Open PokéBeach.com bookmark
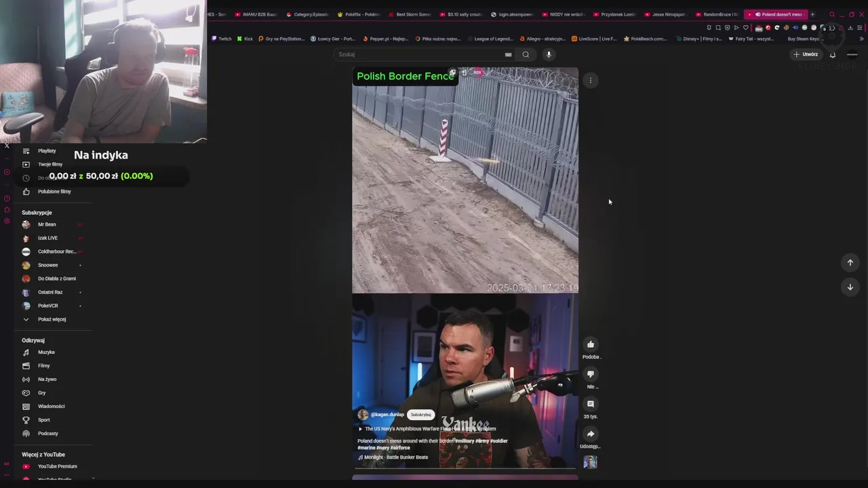868x488 pixels. [x=646, y=39]
